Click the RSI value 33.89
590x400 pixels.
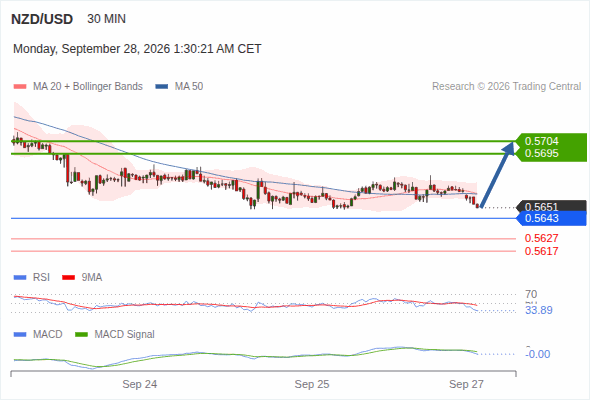[x=539, y=310]
